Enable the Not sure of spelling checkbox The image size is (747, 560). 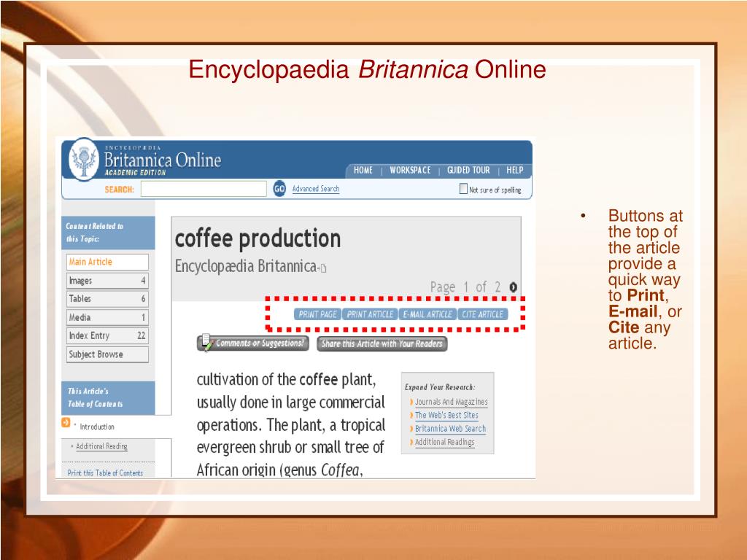(x=463, y=189)
